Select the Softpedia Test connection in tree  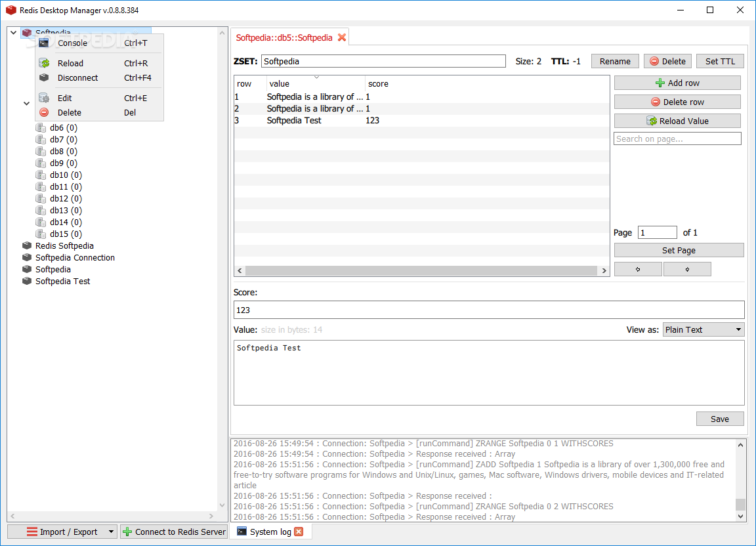coord(63,281)
